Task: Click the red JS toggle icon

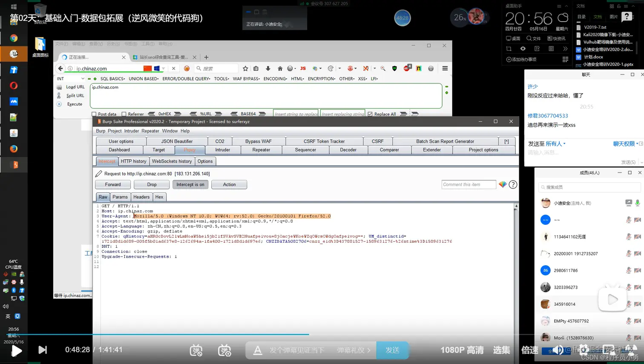Action: [303, 69]
